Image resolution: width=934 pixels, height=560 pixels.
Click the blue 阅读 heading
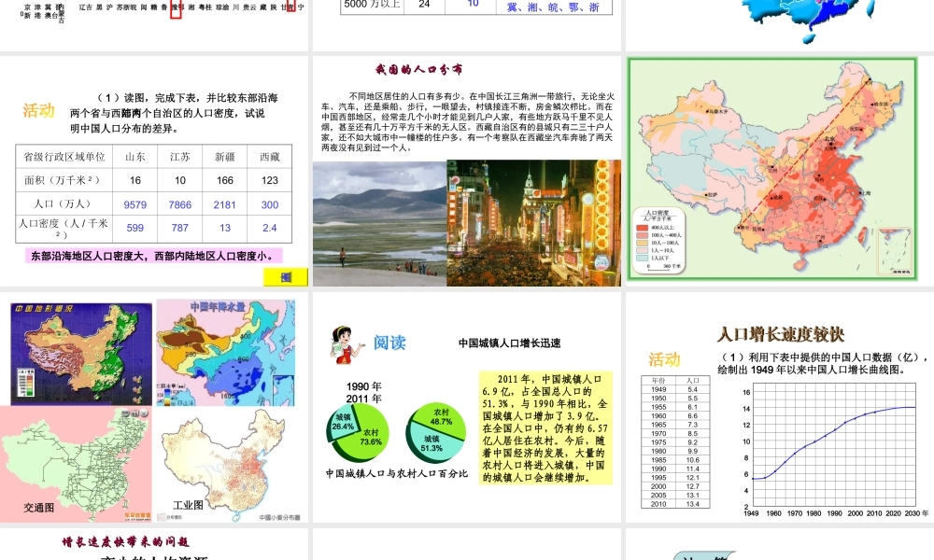click(389, 343)
